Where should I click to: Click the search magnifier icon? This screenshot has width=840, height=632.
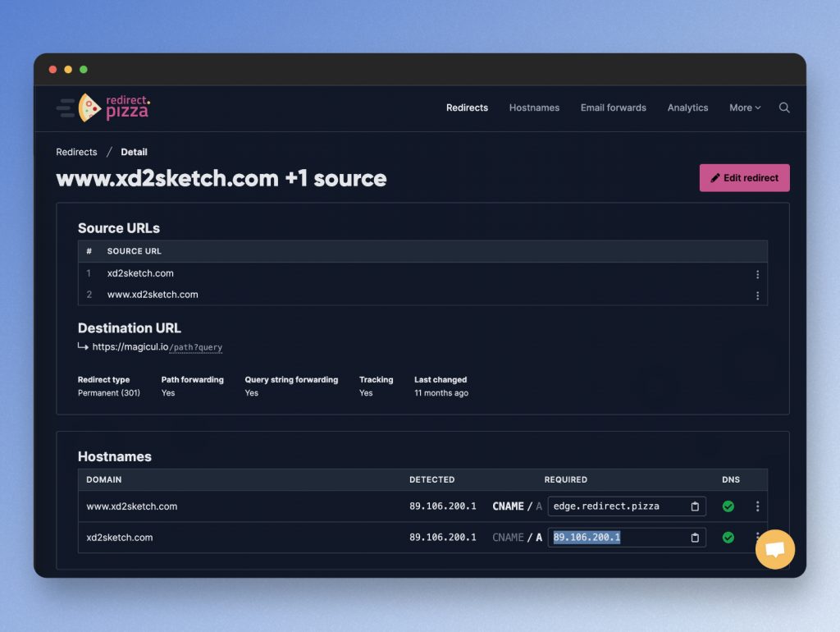(x=783, y=108)
